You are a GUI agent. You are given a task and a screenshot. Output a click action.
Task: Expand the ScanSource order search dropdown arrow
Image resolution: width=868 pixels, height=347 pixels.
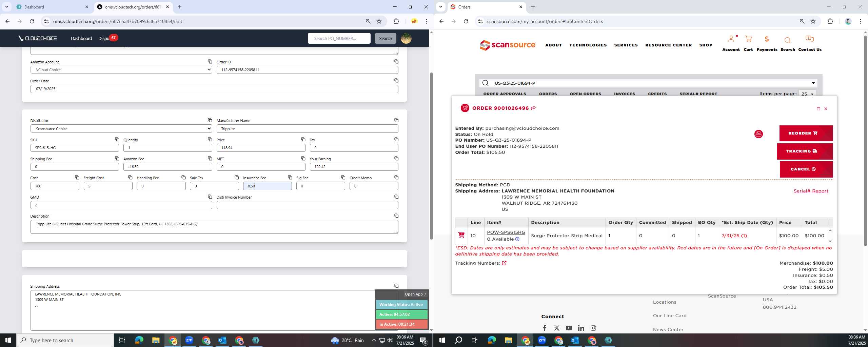[x=813, y=83]
